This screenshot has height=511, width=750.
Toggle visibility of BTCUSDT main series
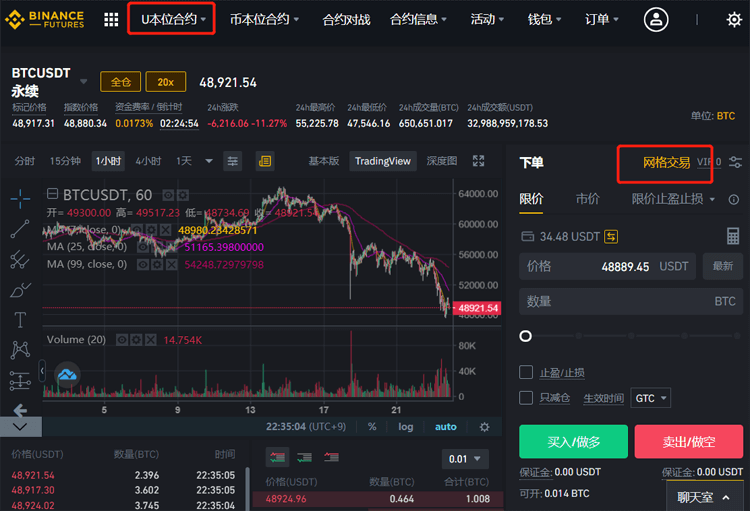click(168, 195)
